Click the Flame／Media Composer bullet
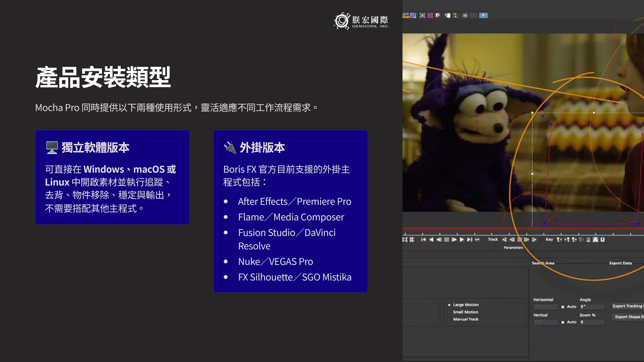Screen dimensions: 644x362 click(x=291, y=217)
